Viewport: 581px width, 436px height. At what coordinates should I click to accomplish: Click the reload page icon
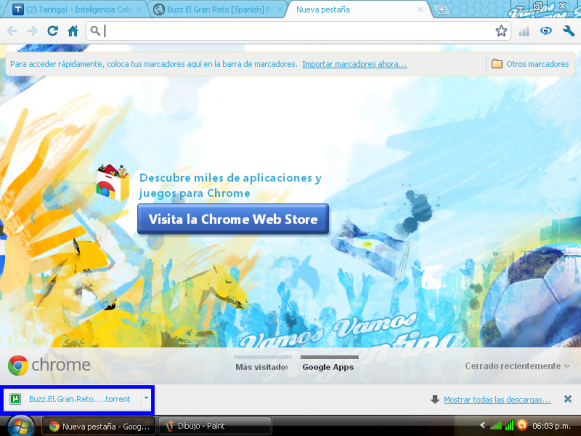click(x=53, y=31)
